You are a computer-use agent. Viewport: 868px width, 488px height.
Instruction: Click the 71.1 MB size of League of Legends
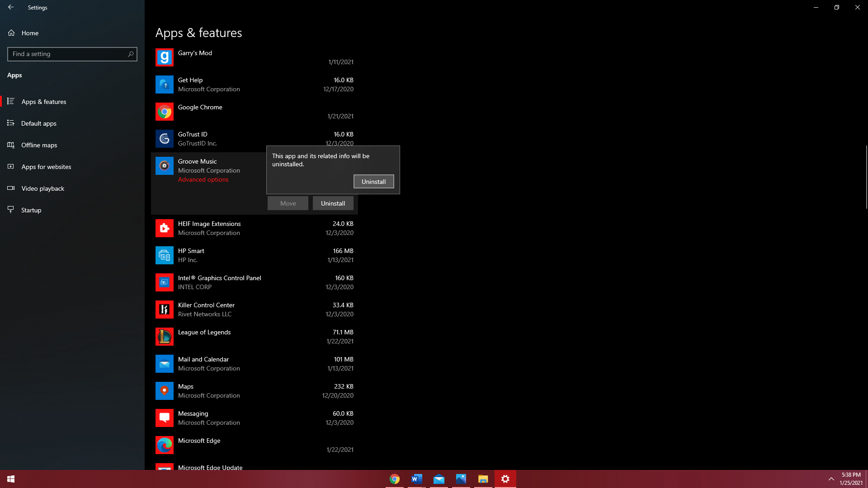click(x=343, y=332)
